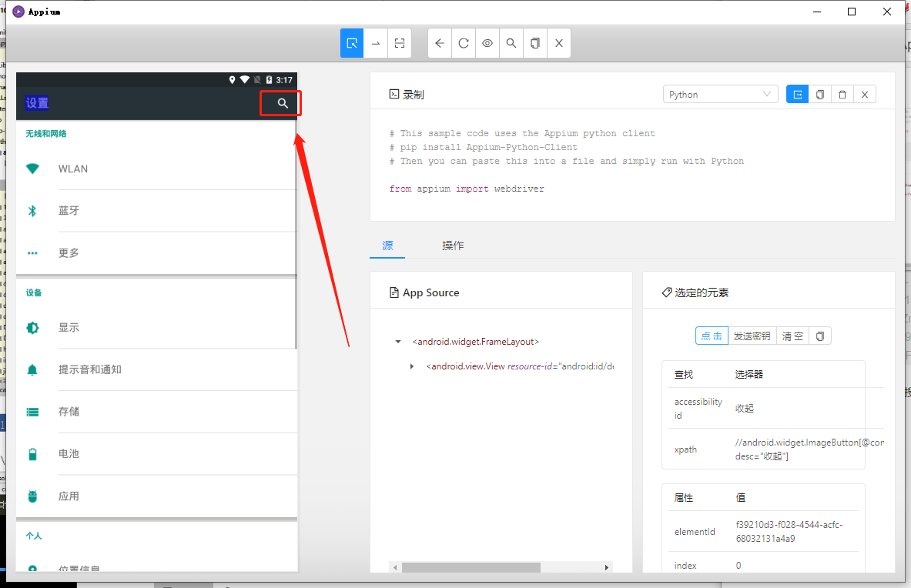Copy selected element attributes icon
This screenshot has height=588, width=911.
[x=820, y=336]
